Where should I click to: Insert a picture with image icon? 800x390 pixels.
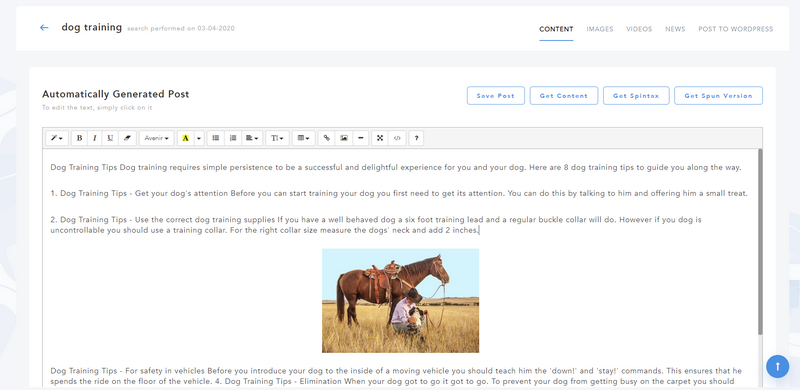pyautogui.click(x=344, y=138)
